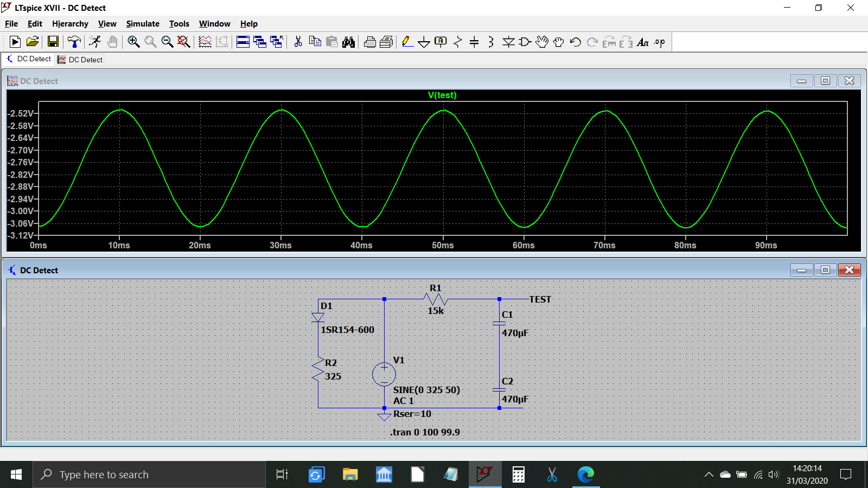Click the V1 voltage source symbol
868x488 pixels.
(x=384, y=374)
